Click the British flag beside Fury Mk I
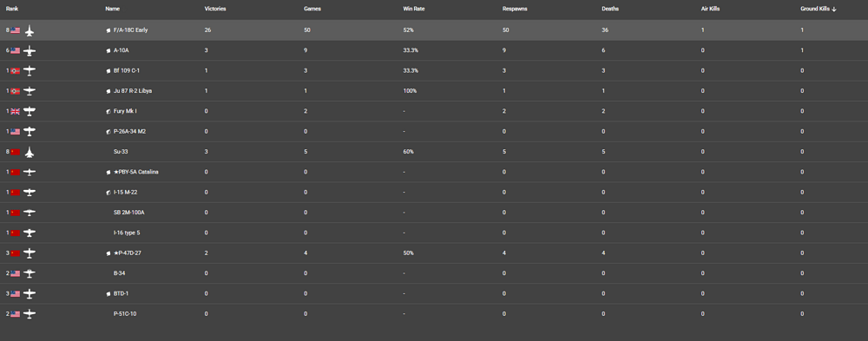The width and height of the screenshot is (868, 341). click(15, 111)
